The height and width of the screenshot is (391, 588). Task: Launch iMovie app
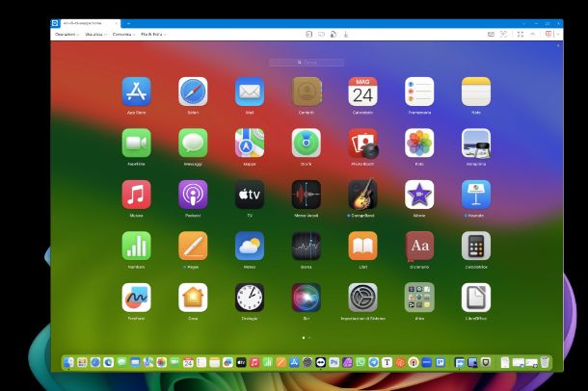(419, 195)
